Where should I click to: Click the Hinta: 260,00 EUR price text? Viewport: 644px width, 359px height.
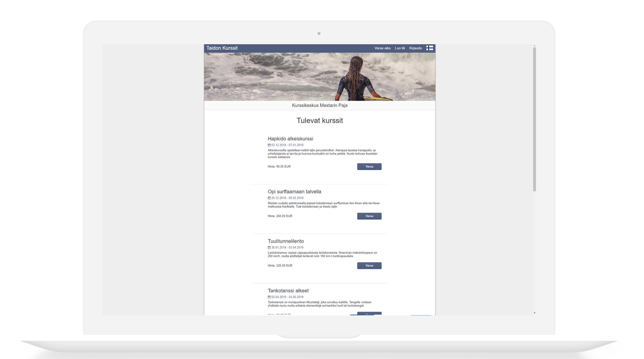click(280, 216)
